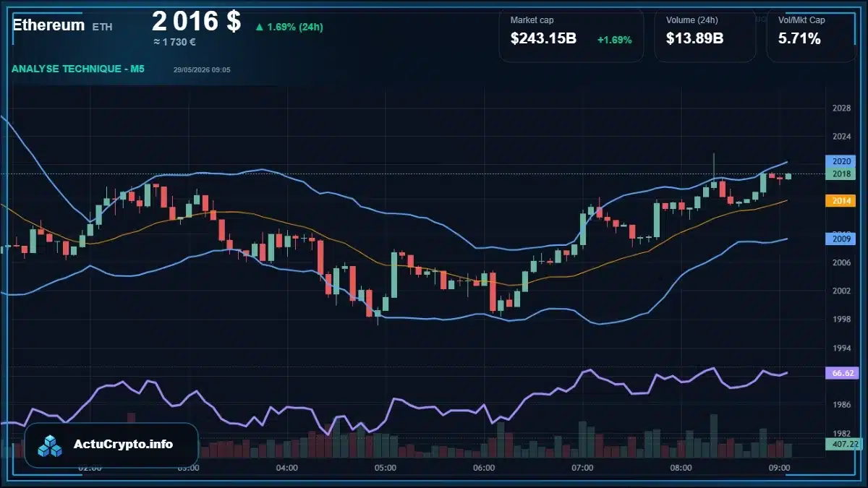
Task: Click the +1.69% market cap change
Action: pos(614,40)
